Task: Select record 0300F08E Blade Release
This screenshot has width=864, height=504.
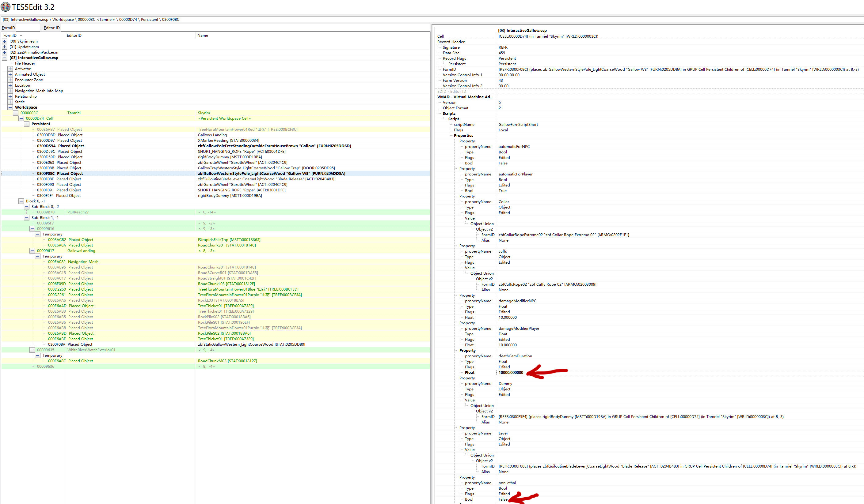Action: pyautogui.click(x=216, y=179)
